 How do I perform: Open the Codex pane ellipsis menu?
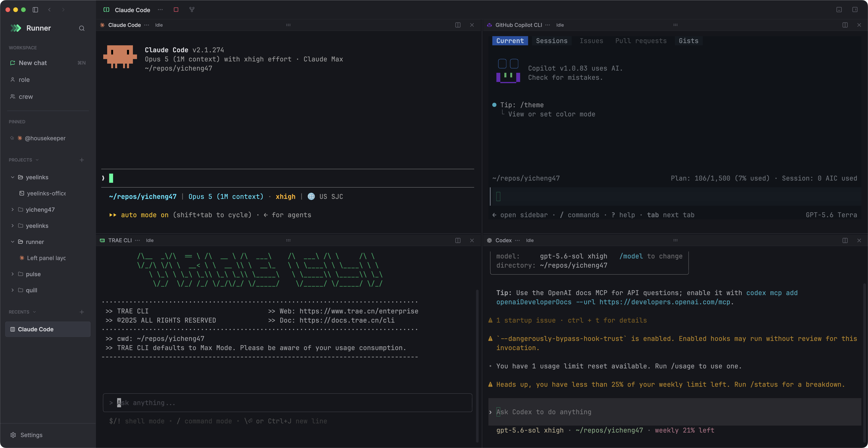coord(518,240)
